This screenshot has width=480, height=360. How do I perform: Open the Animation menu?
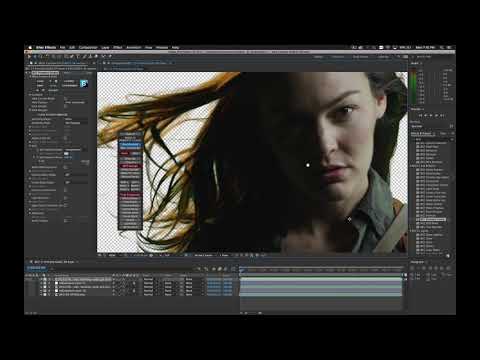coord(134,47)
